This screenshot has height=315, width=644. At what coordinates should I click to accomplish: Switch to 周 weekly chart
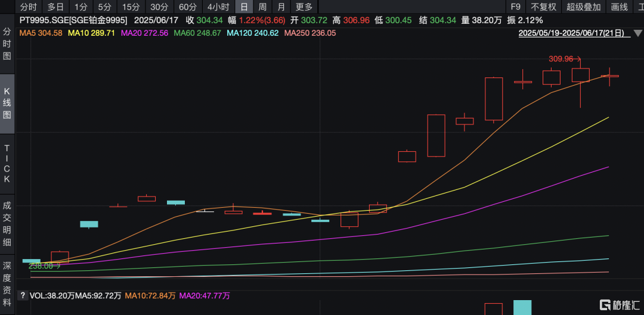[262, 7]
